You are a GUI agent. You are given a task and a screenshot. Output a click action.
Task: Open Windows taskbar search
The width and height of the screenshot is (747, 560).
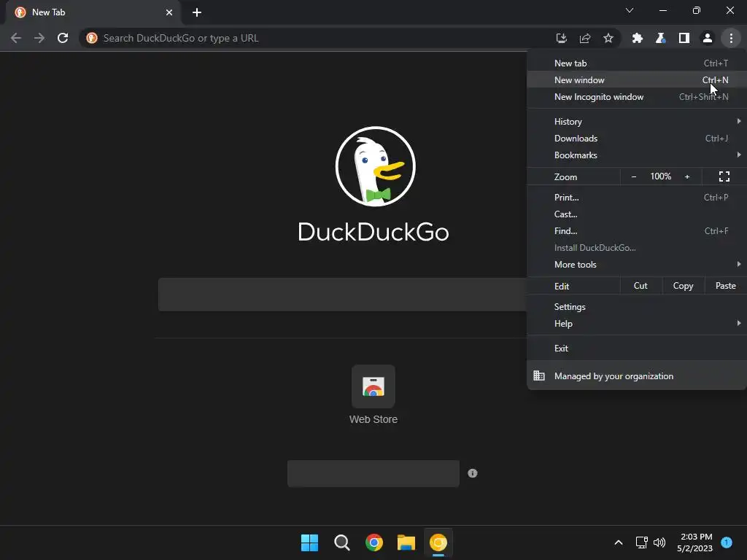(341, 542)
